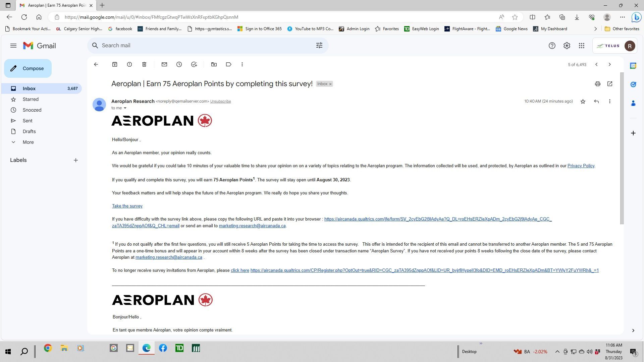Add this email to Tasks

[x=194, y=64]
